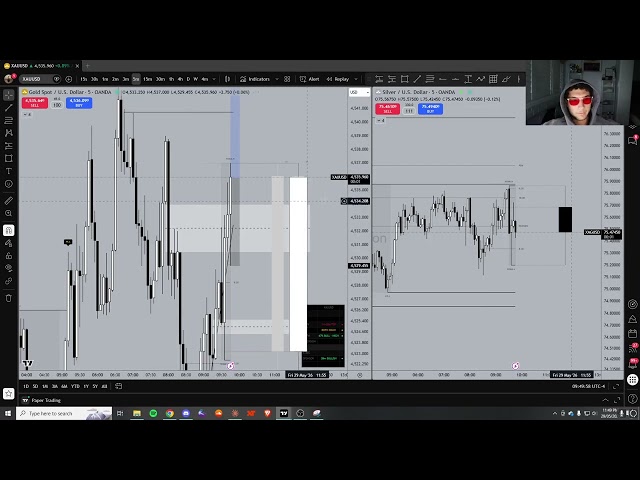Toggle lock all drawings
Screen dimensions: 640x480
coord(9,256)
